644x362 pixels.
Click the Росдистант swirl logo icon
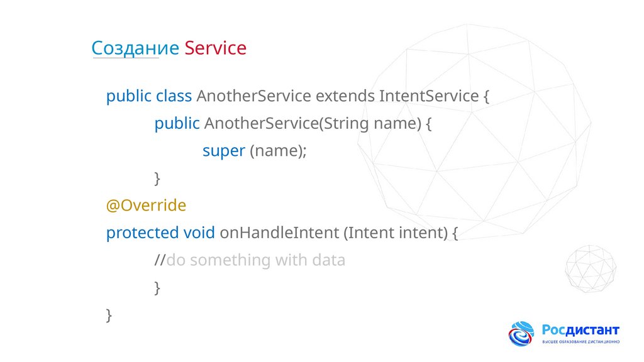pyautogui.click(x=521, y=334)
